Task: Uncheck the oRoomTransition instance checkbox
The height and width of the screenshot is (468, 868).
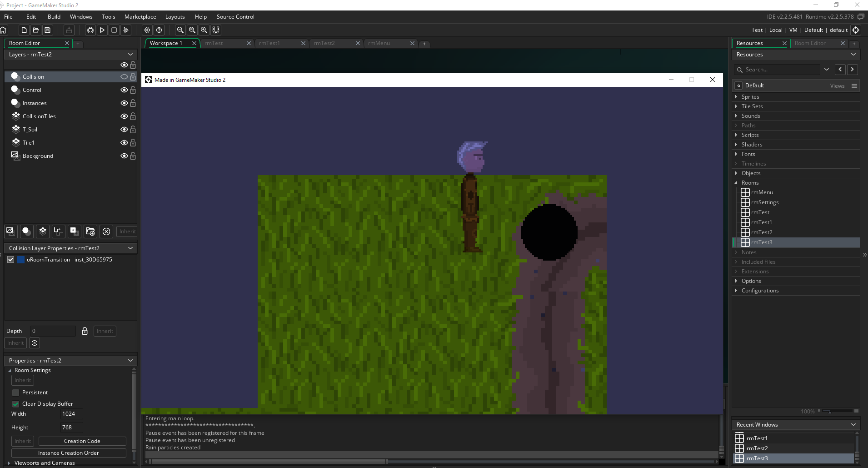Action: [x=11, y=260]
